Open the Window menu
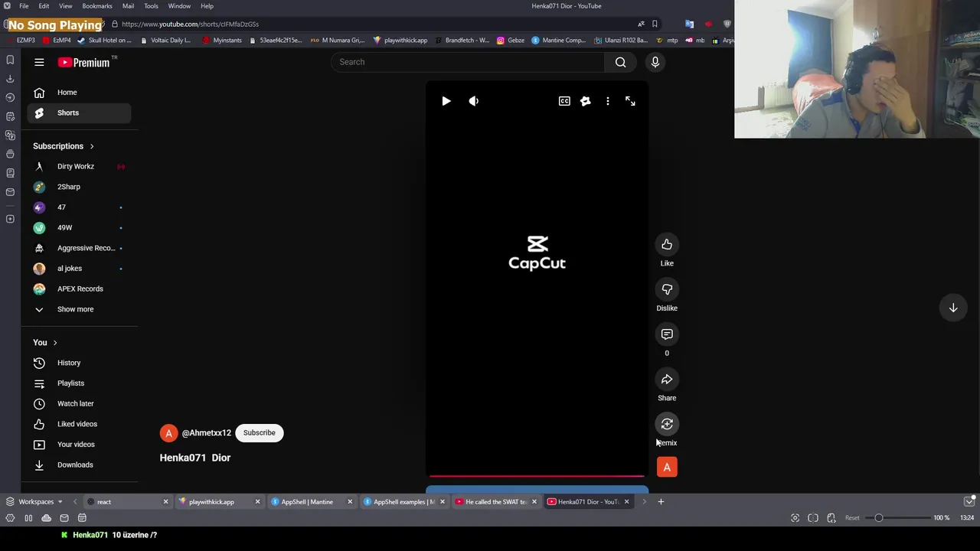The image size is (980, 551). 179,6
